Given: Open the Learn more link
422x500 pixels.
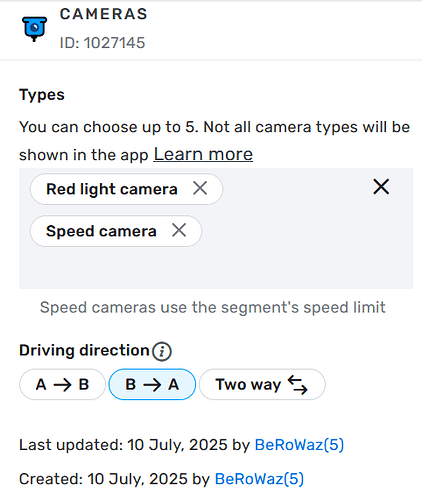Looking at the screenshot, I should pos(203,154).
